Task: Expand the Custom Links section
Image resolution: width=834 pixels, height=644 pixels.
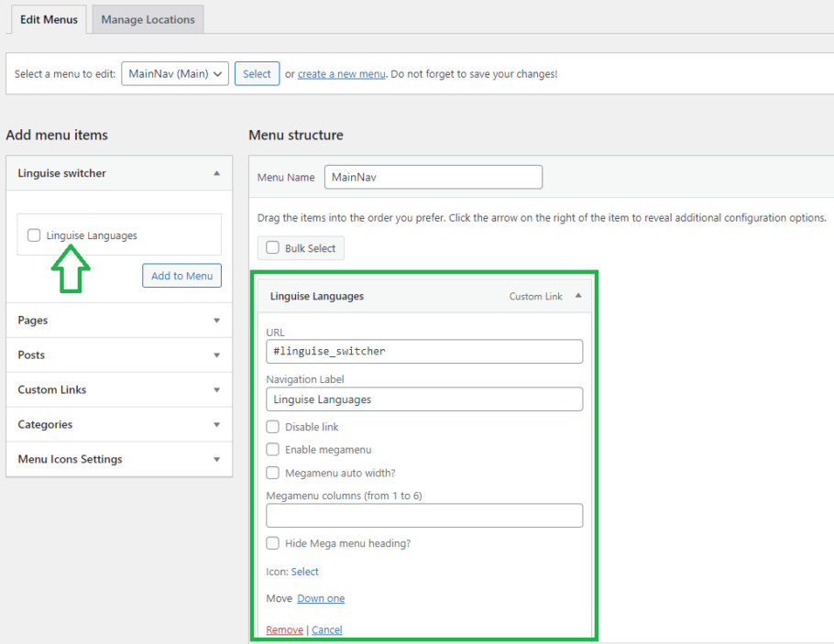Action: pyautogui.click(x=119, y=389)
